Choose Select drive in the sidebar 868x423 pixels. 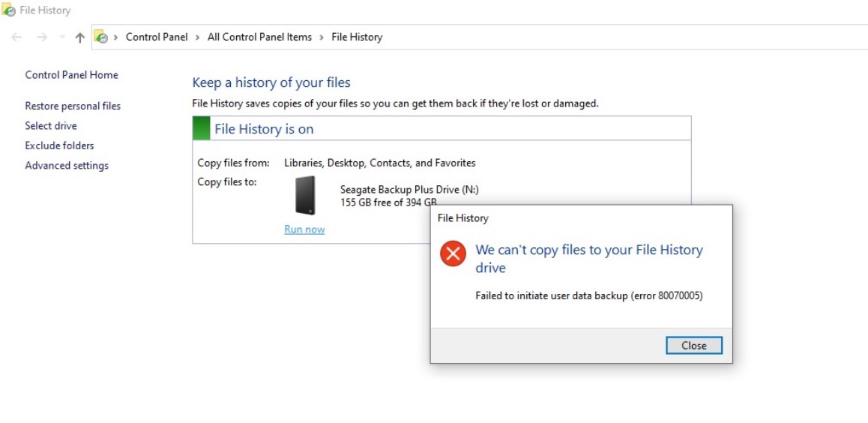pyautogui.click(x=51, y=126)
